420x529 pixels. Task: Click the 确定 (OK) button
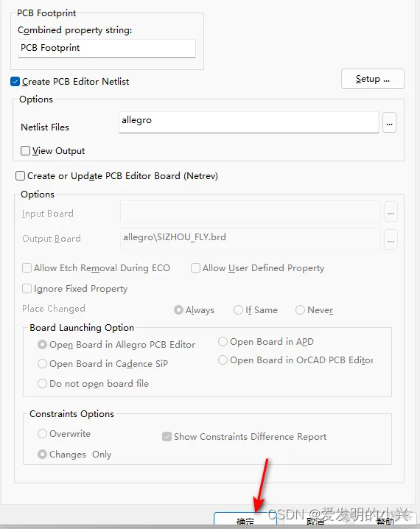[245, 519]
